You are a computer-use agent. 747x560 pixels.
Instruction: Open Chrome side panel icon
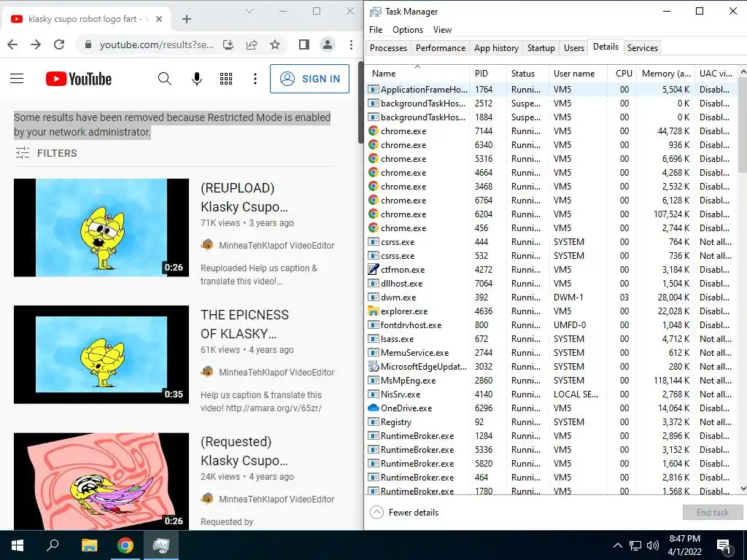click(304, 44)
